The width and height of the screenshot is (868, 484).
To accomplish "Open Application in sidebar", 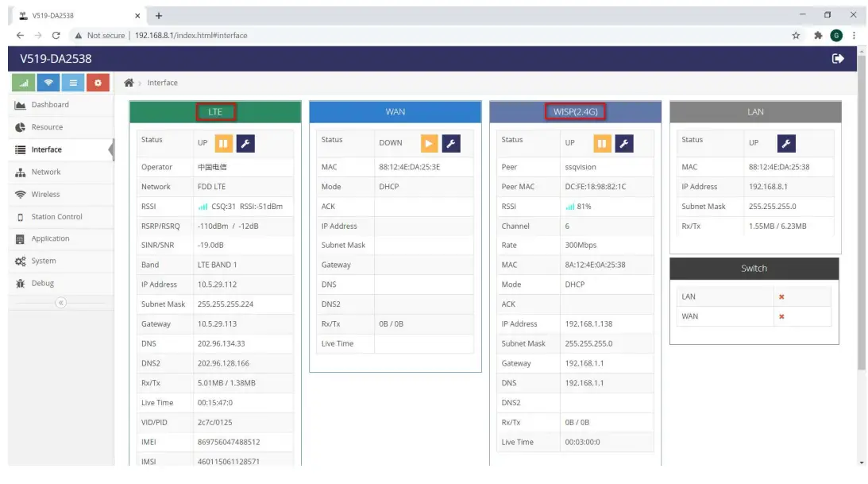I will pyautogui.click(x=61, y=238).
